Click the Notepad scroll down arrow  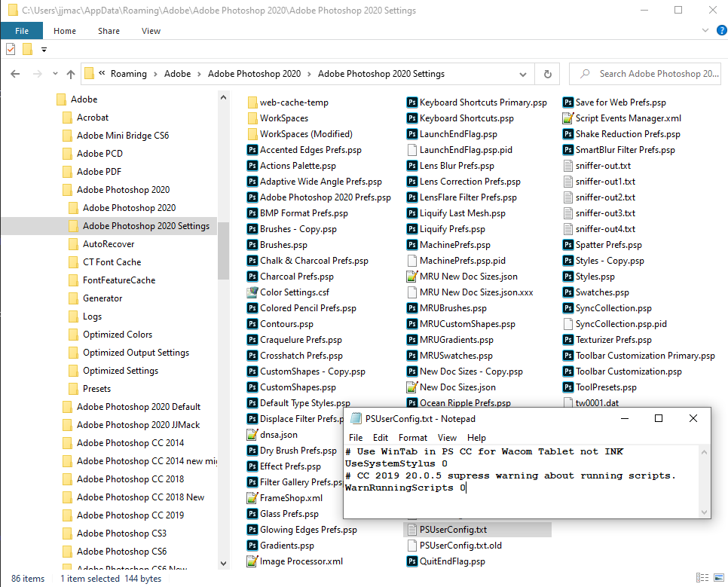point(705,512)
